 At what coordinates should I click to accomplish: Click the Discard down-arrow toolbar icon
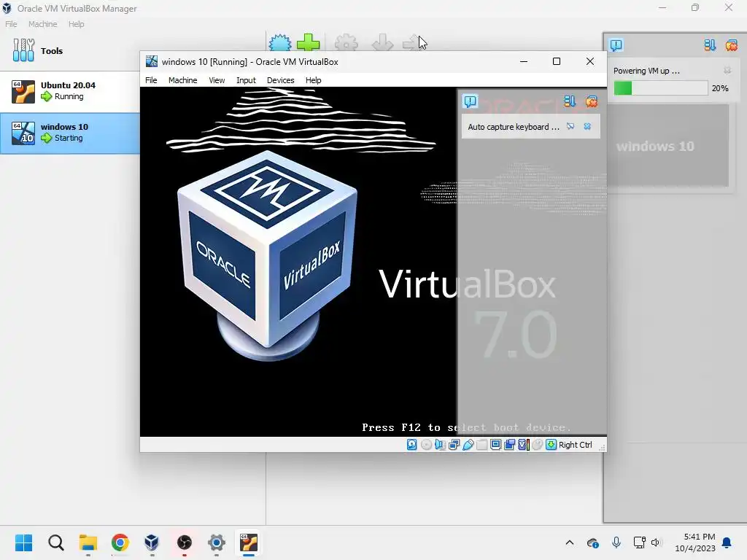pos(382,43)
